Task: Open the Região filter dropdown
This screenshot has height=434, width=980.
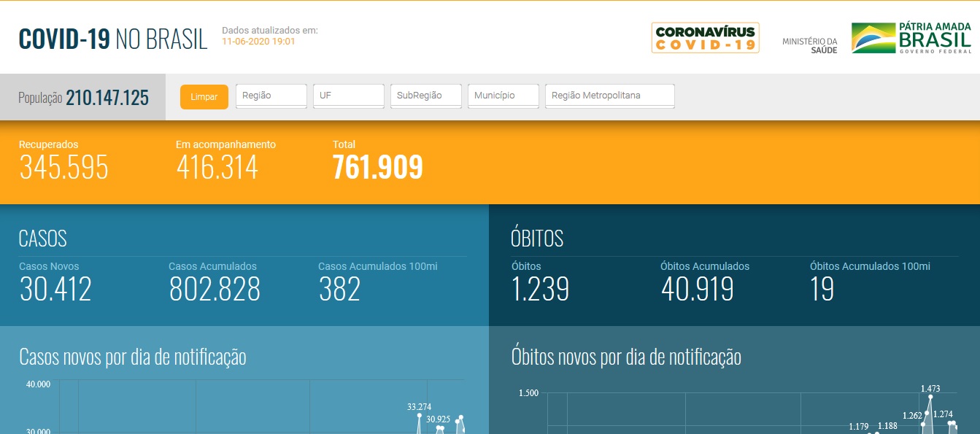Action: tap(271, 96)
